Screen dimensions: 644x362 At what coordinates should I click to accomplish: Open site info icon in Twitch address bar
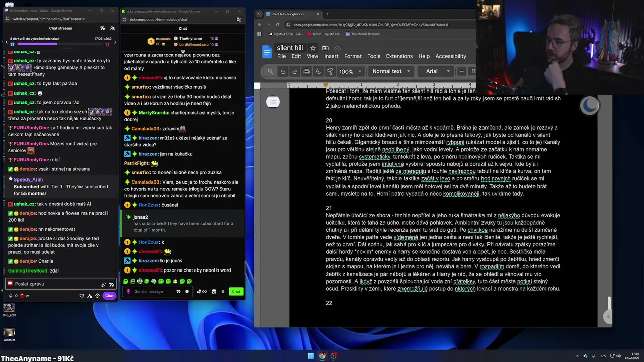point(7,19)
